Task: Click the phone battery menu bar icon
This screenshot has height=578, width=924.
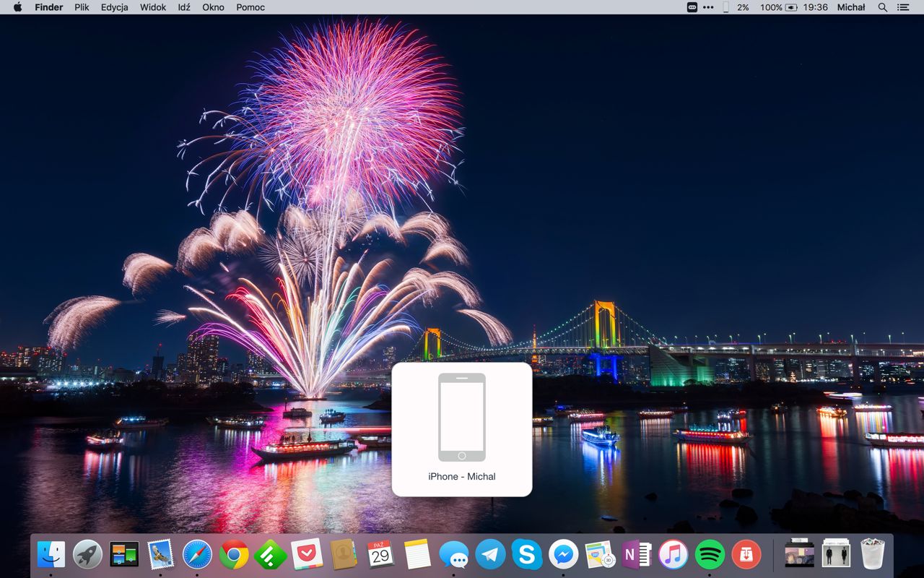Action: point(725,7)
